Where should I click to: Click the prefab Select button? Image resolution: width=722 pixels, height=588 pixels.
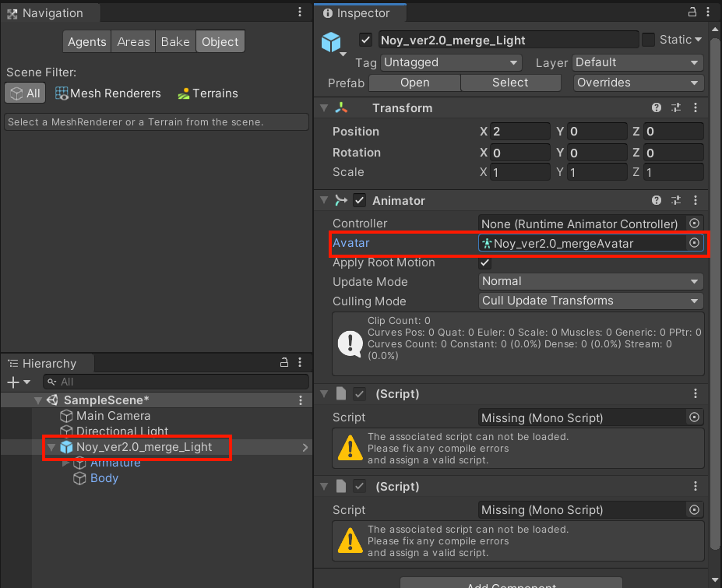(510, 83)
